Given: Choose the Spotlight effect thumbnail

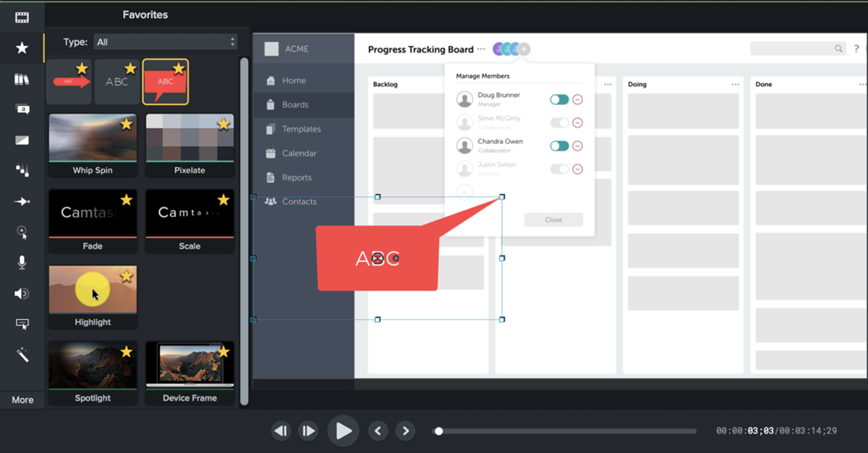Looking at the screenshot, I should tap(93, 373).
